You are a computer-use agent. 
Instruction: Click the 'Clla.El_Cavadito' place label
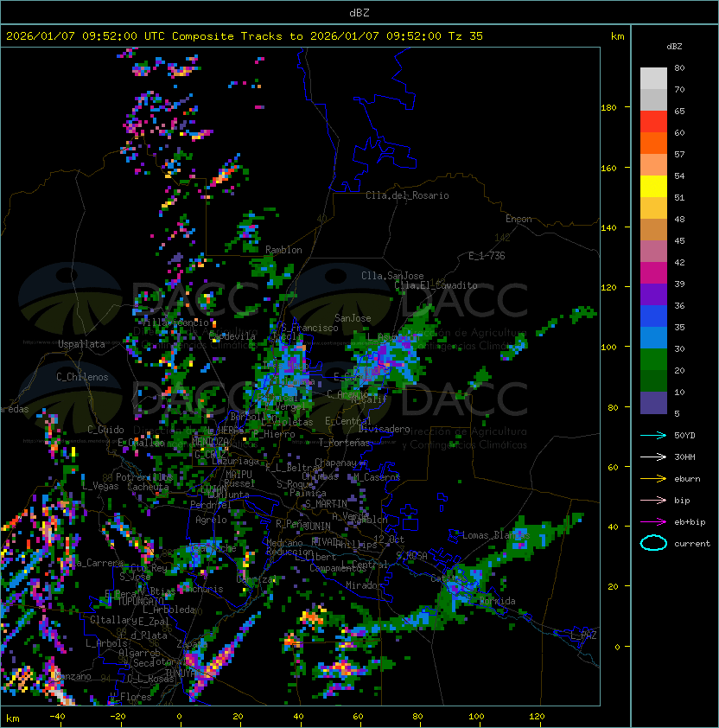(436, 285)
